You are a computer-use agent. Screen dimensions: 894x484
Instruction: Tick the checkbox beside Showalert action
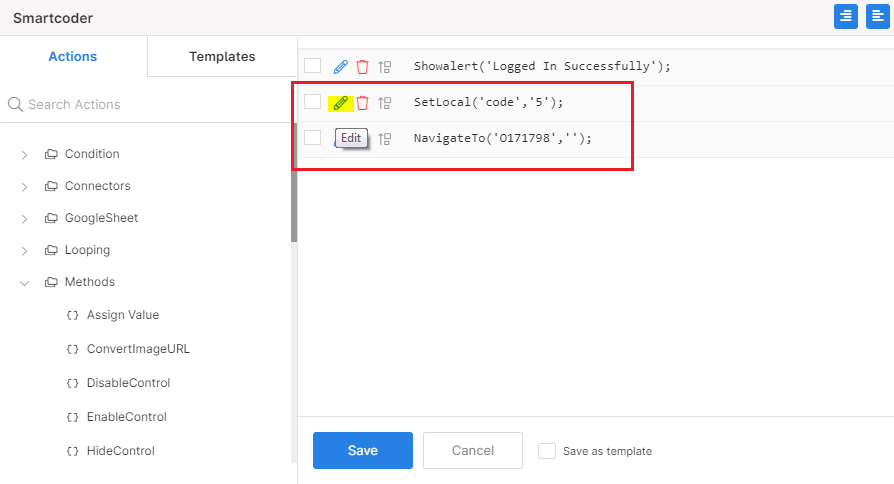click(312, 66)
